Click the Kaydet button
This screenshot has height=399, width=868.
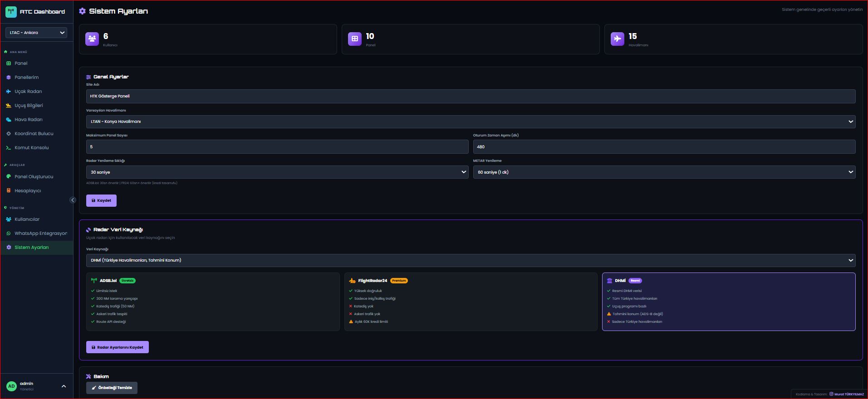(x=101, y=200)
